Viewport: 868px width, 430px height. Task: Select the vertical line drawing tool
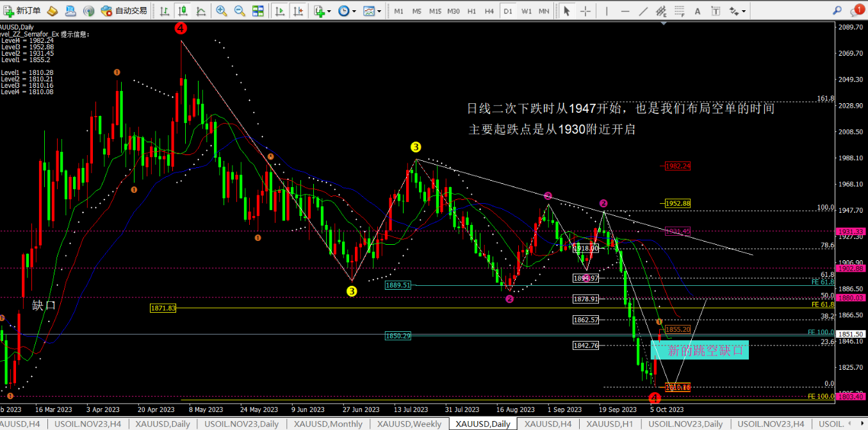(606, 11)
